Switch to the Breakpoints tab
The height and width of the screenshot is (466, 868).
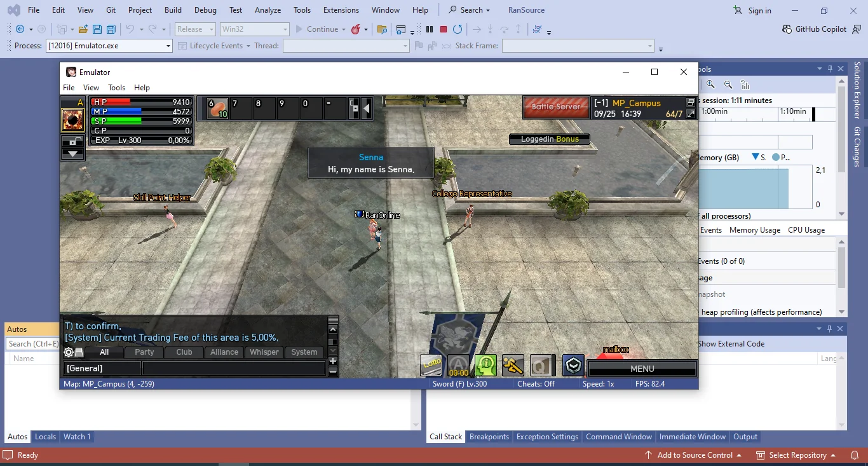pos(489,437)
